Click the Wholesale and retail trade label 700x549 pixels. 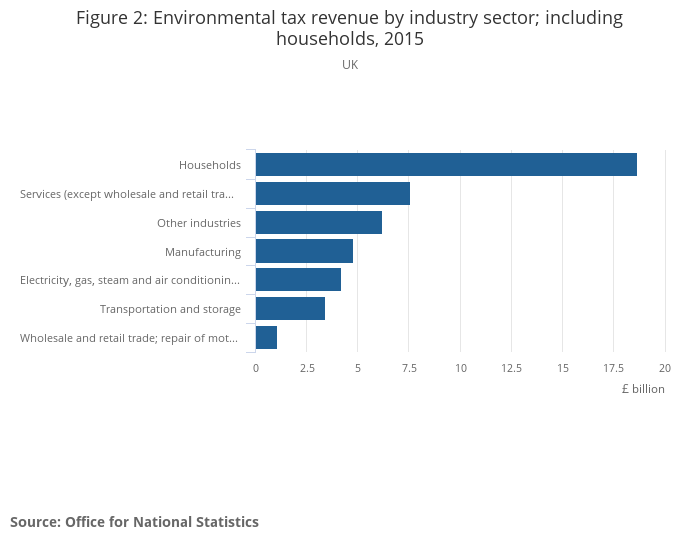click(x=130, y=338)
